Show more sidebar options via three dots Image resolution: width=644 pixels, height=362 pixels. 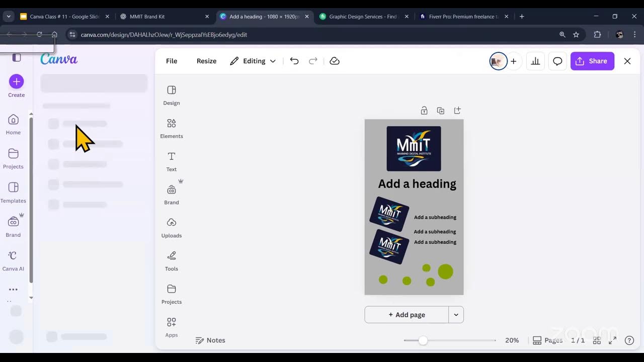13,290
